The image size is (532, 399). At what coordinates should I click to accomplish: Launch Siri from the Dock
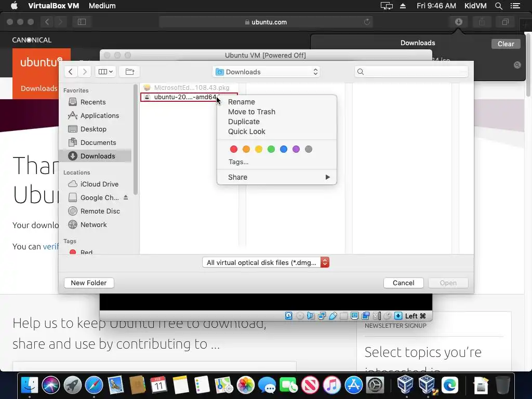(51, 385)
